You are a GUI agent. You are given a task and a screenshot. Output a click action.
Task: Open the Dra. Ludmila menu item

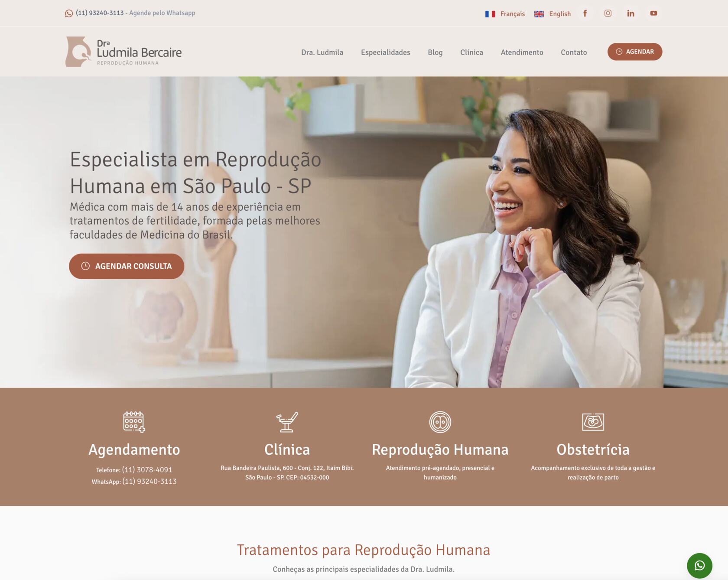click(322, 52)
